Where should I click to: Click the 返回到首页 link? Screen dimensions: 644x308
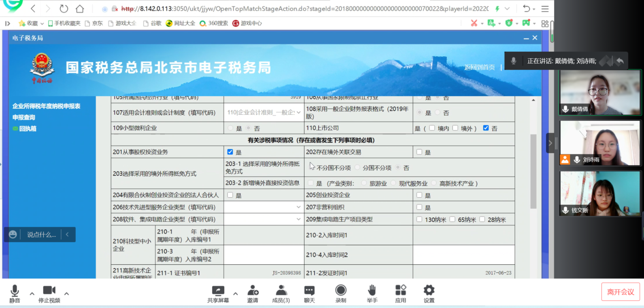tap(479, 67)
